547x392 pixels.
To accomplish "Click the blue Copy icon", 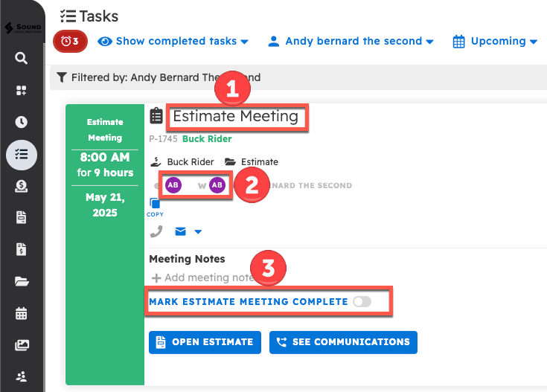I will pos(155,205).
